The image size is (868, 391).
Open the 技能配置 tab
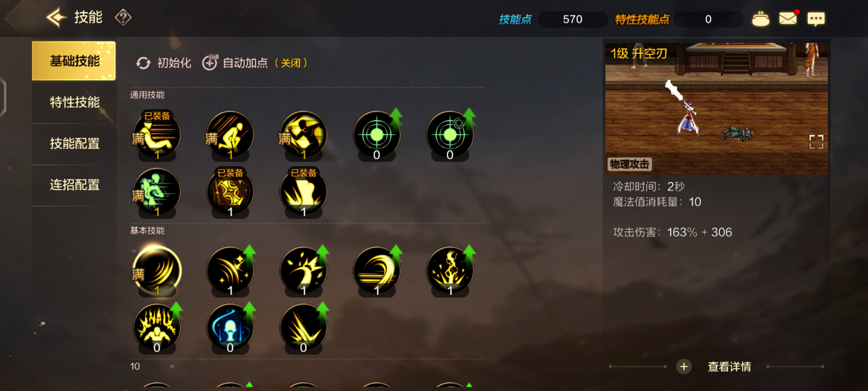[74, 144]
